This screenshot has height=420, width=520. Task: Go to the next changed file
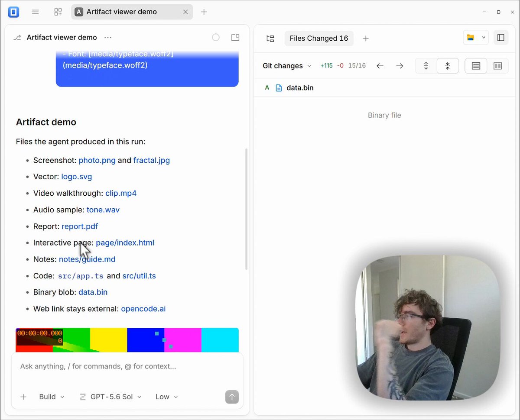[400, 66]
